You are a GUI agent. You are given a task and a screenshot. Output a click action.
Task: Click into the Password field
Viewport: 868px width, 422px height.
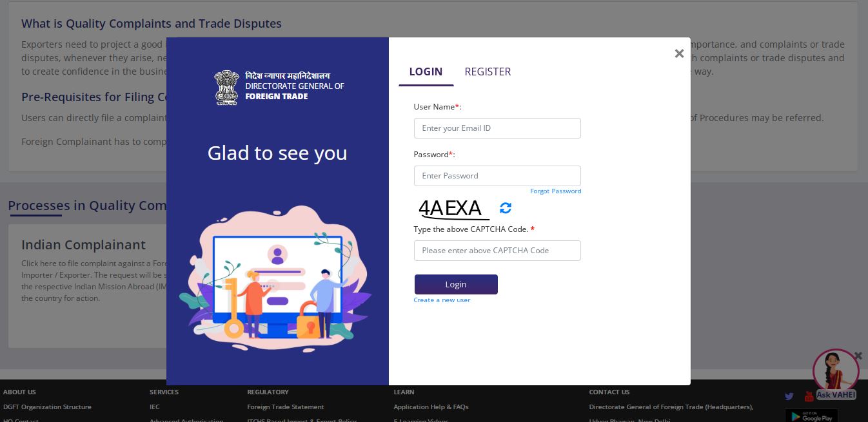point(497,176)
